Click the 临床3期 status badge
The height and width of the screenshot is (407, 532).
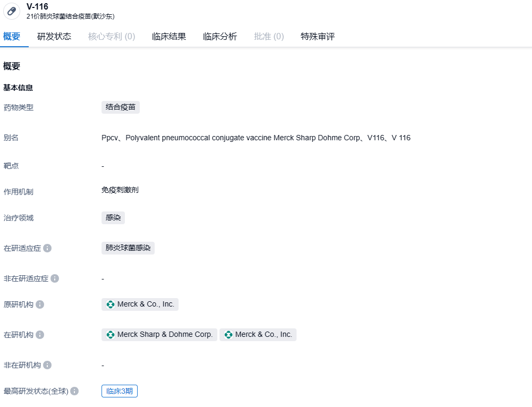120,391
